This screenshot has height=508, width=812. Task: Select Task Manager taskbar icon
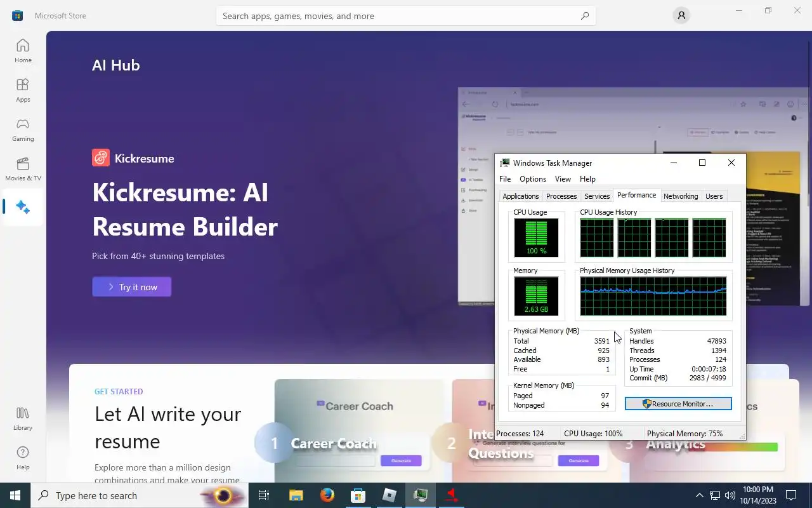coord(421,495)
